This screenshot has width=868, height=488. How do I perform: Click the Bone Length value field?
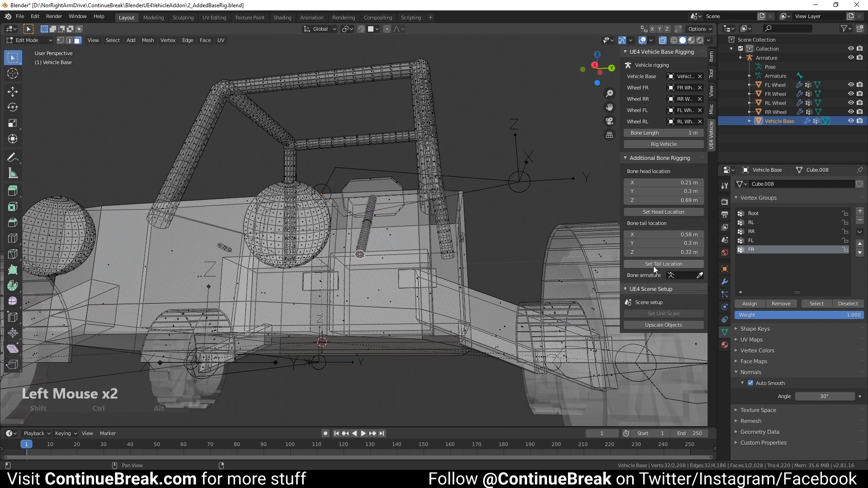pyautogui.click(x=664, y=133)
